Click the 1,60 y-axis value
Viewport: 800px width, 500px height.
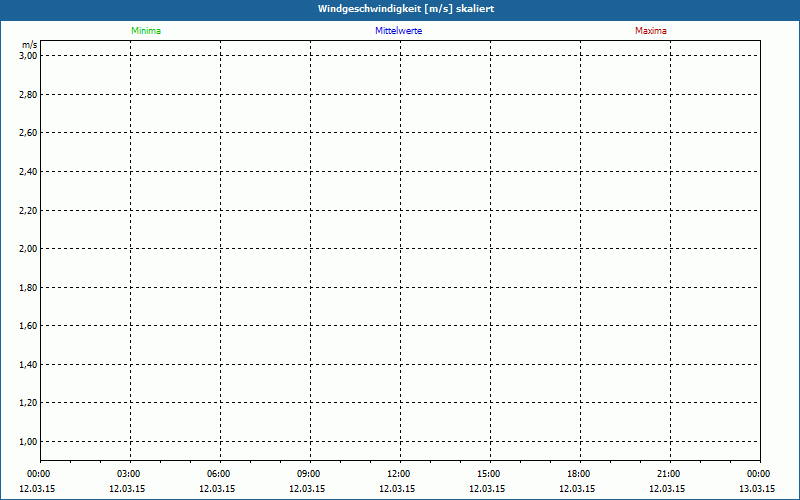click(28, 326)
